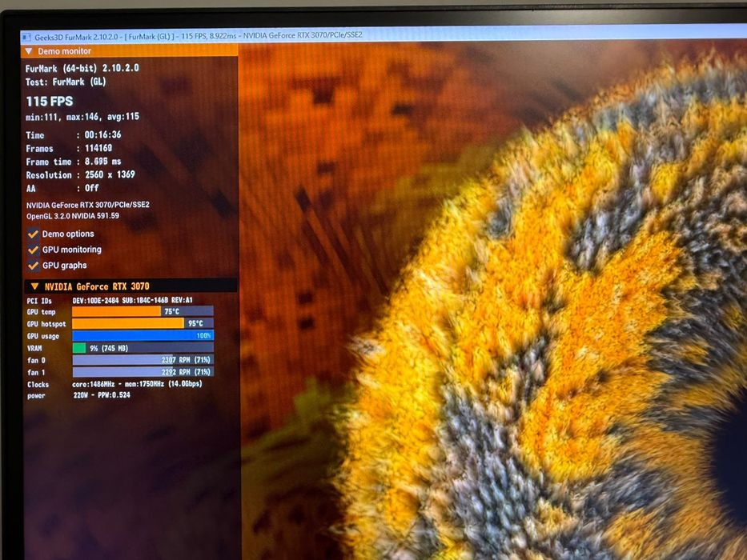Click the Clocks core:1486MHz text
The image size is (747, 560).
point(137,384)
